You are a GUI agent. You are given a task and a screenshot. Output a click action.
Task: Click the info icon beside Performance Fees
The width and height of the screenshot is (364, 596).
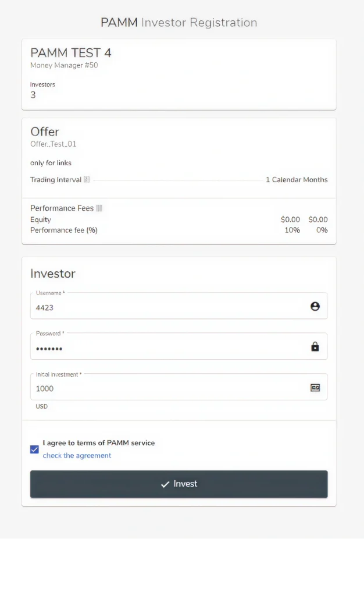point(99,208)
